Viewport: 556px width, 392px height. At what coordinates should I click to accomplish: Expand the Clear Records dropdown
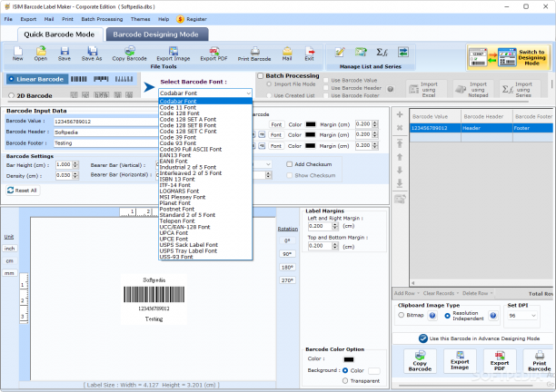[458, 293]
